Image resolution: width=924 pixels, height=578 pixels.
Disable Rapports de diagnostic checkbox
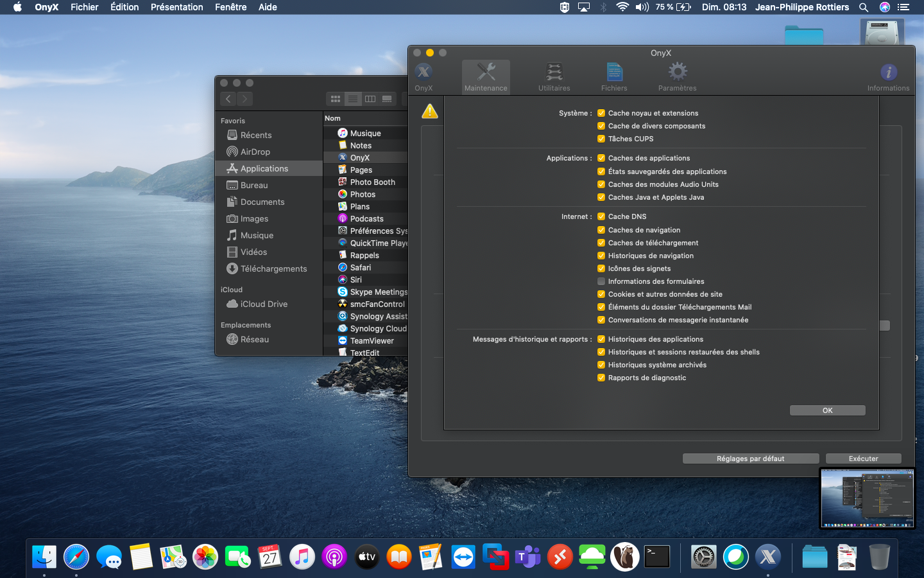(x=601, y=378)
